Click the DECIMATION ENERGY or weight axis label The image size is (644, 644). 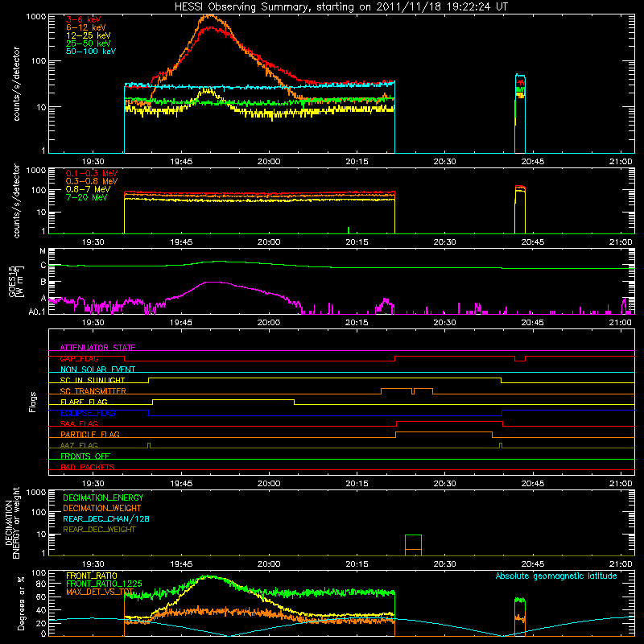[x=12, y=522]
